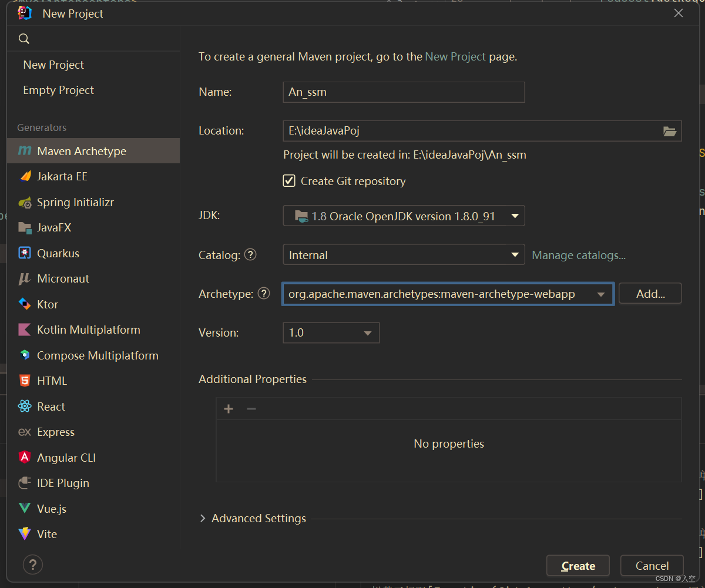Viewport: 705px width, 588px height.
Task: Click the Spring Initializr icon
Action: point(25,202)
